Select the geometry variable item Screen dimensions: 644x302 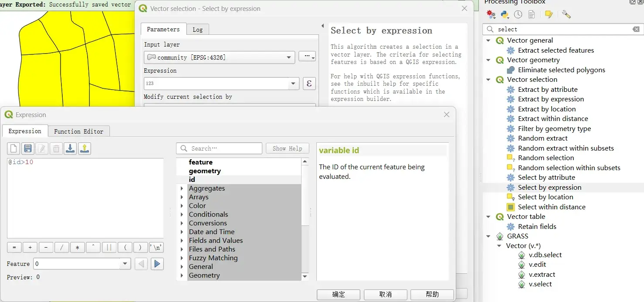(205, 171)
